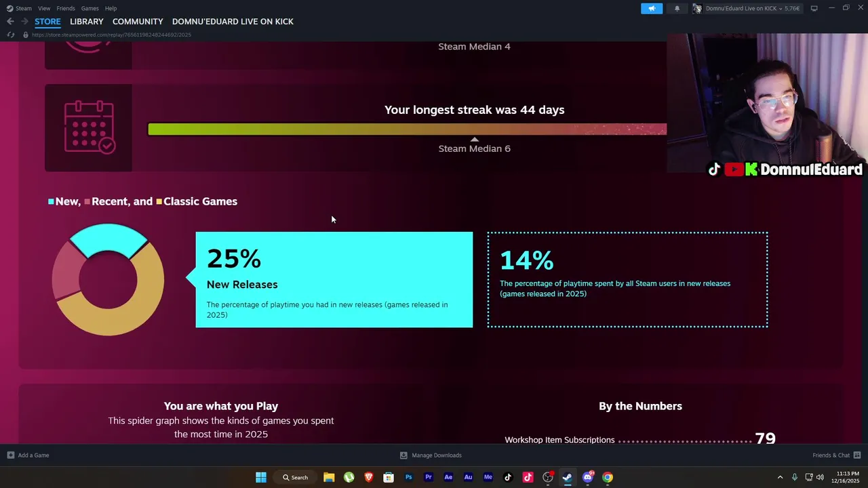Click the Manage Downloads icon

[403, 455]
